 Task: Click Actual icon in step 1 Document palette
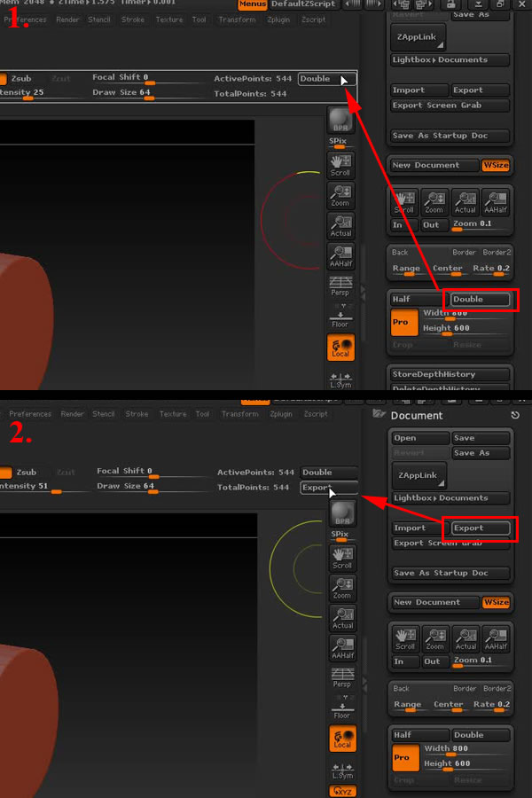coord(465,202)
